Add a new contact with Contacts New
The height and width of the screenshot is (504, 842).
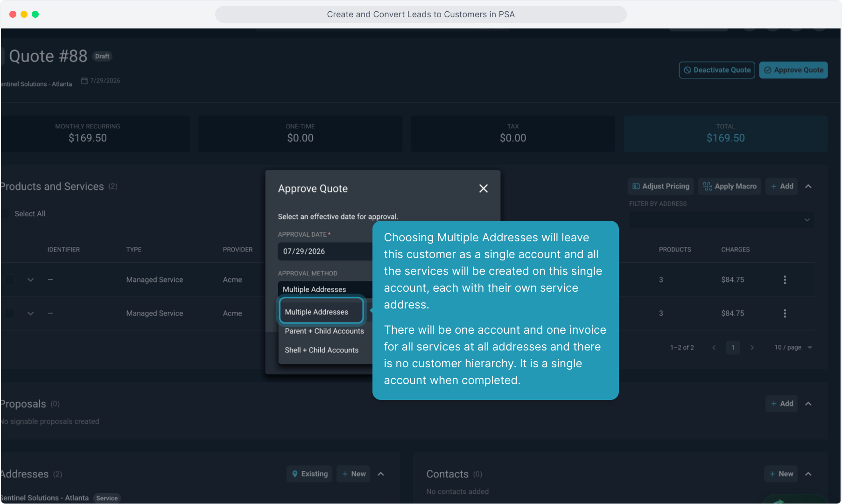(x=781, y=474)
